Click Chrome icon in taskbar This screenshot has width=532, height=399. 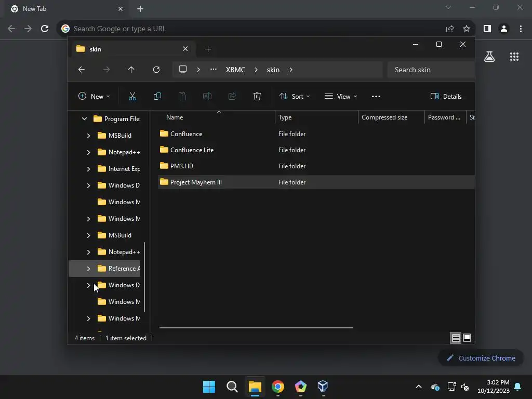click(x=278, y=387)
